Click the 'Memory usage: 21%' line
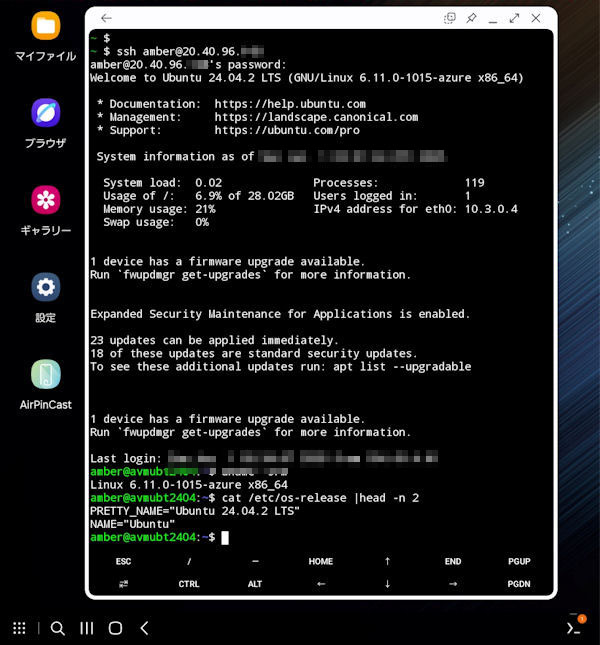The height and width of the screenshot is (645, 600). pyautogui.click(x=159, y=209)
